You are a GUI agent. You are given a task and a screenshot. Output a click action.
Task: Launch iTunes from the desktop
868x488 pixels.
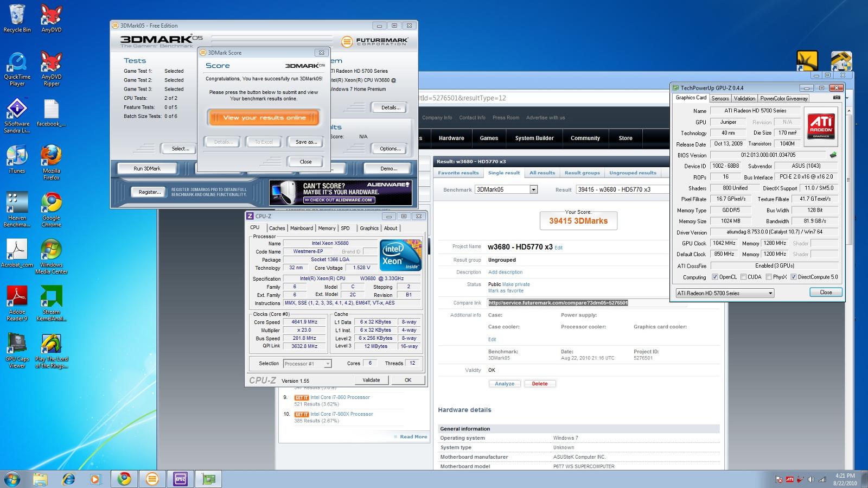click(x=17, y=160)
